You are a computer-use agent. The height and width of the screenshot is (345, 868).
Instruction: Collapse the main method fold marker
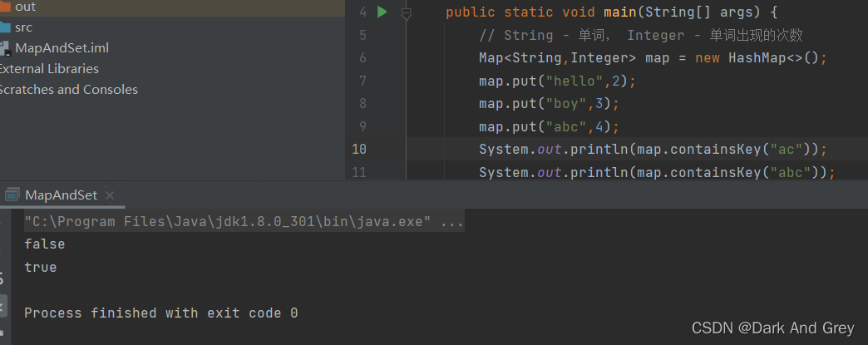click(407, 12)
